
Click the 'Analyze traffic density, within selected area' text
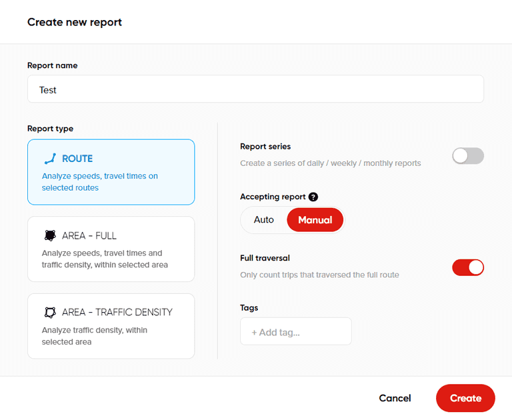tap(95, 336)
